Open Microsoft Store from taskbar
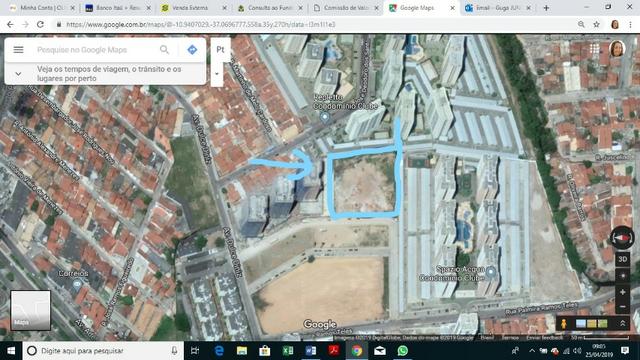The height and width of the screenshot is (360, 640). coord(265,351)
